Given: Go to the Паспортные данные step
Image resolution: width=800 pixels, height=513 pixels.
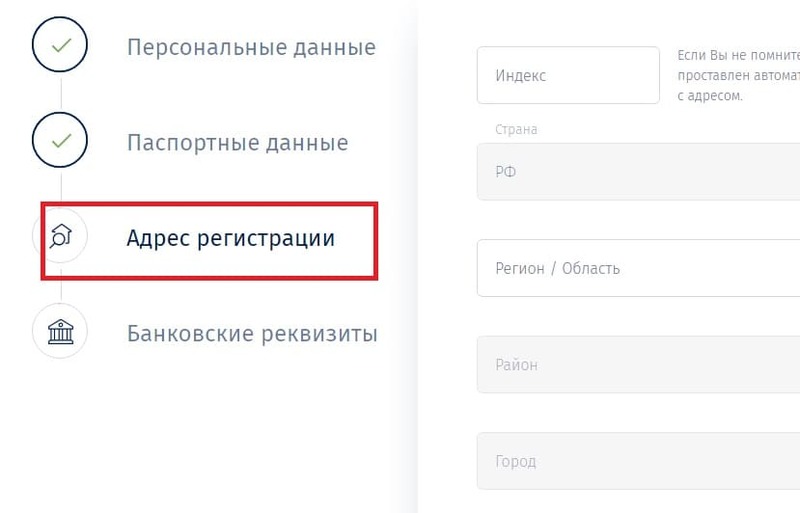Looking at the screenshot, I should tap(237, 143).
